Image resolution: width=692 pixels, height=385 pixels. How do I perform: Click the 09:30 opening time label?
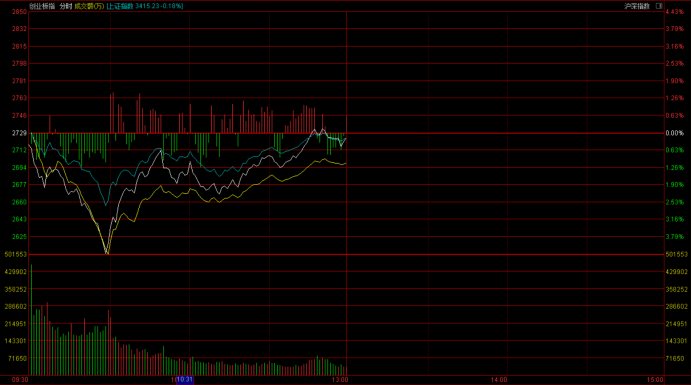click(20, 380)
